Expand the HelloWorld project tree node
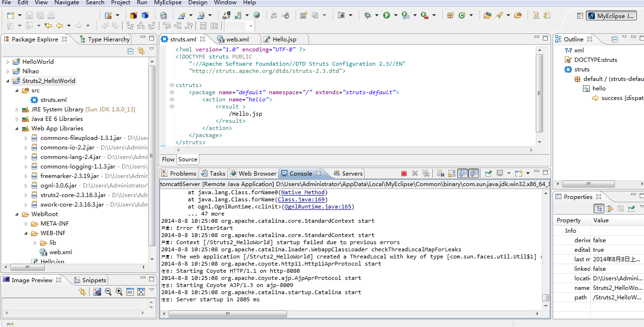This screenshot has height=327, width=644. (x=8, y=62)
